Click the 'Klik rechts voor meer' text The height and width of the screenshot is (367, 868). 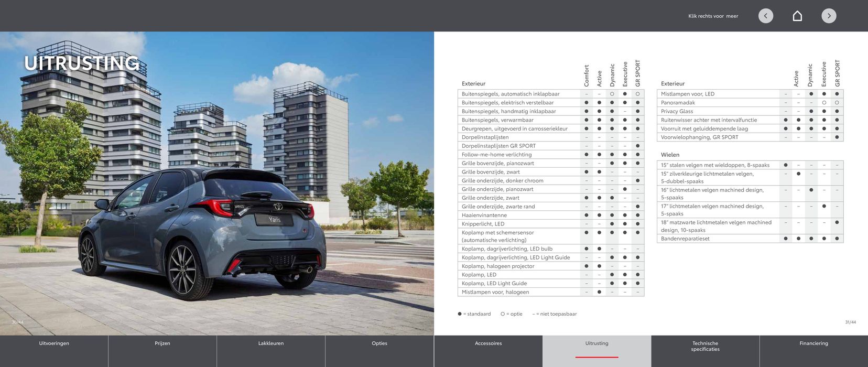coord(713,16)
